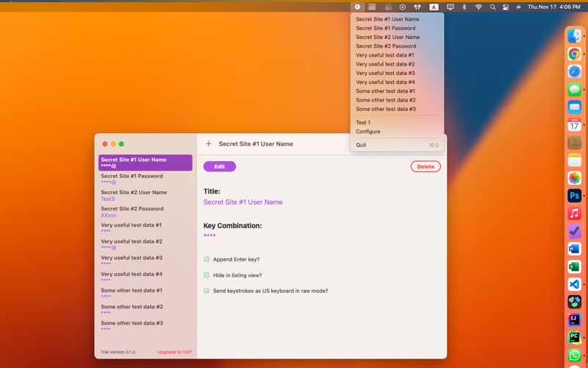Launch Visual Studio Code from dock
This screenshot has height=368, width=588.
tap(574, 284)
